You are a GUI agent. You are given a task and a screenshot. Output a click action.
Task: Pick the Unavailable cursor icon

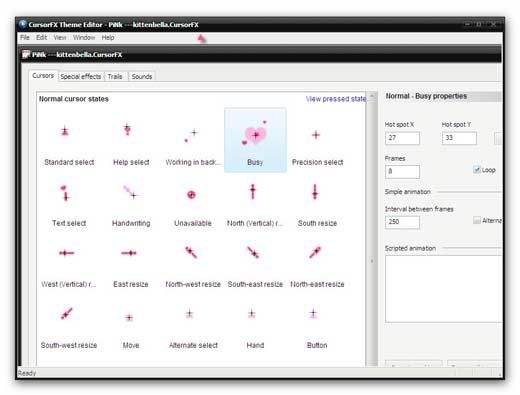191,195
